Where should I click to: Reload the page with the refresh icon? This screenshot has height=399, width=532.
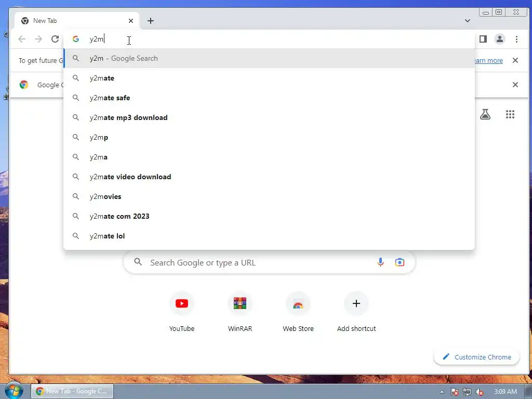55,39
